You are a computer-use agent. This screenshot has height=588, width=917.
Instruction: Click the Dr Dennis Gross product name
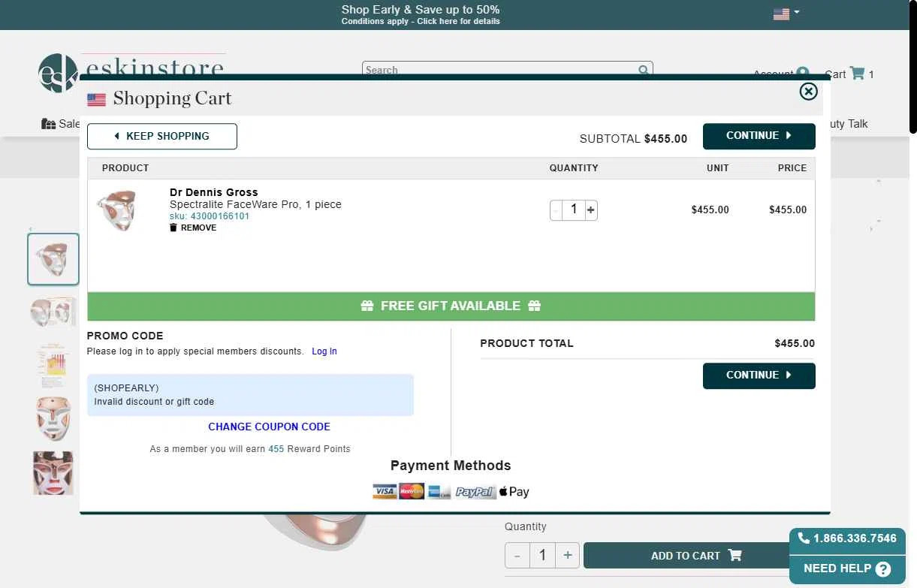(214, 192)
